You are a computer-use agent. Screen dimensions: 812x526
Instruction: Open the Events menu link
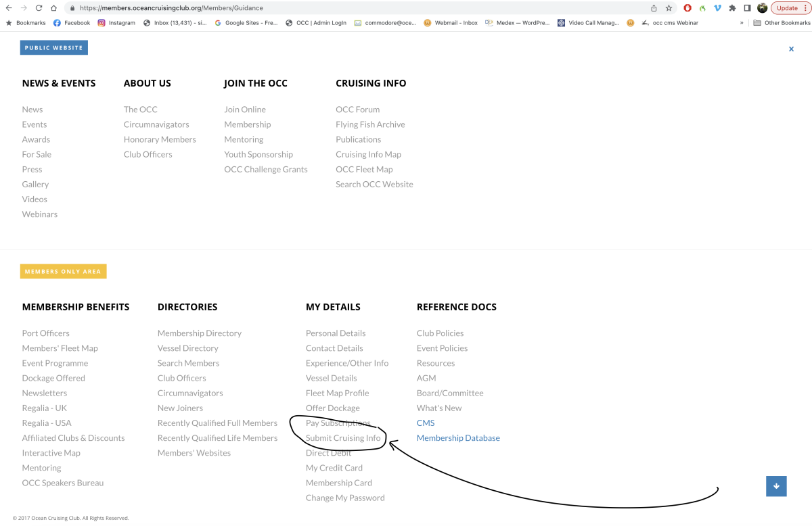point(35,124)
